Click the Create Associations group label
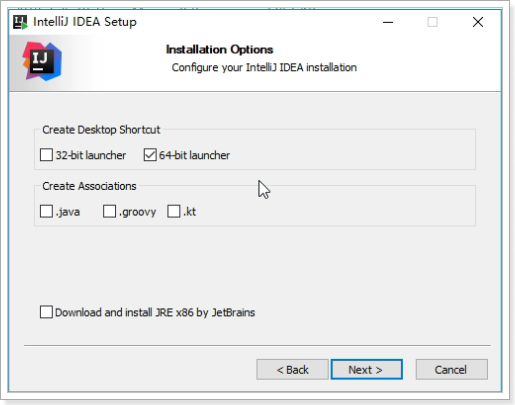Screen dimensions: 515x405 89,186
